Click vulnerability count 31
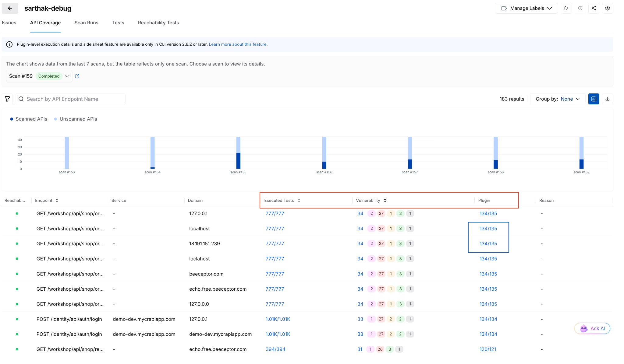The height and width of the screenshot is (364, 624). click(x=360, y=349)
